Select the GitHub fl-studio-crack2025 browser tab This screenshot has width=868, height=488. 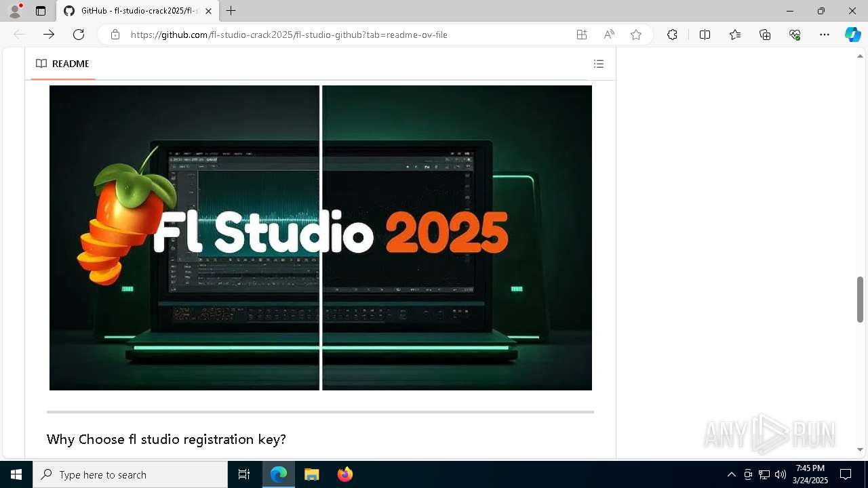coord(138,11)
